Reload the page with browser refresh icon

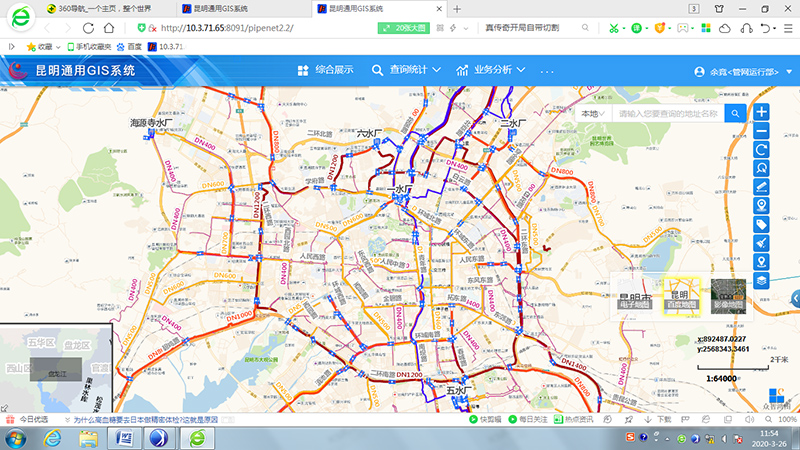click(x=88, y=28)
